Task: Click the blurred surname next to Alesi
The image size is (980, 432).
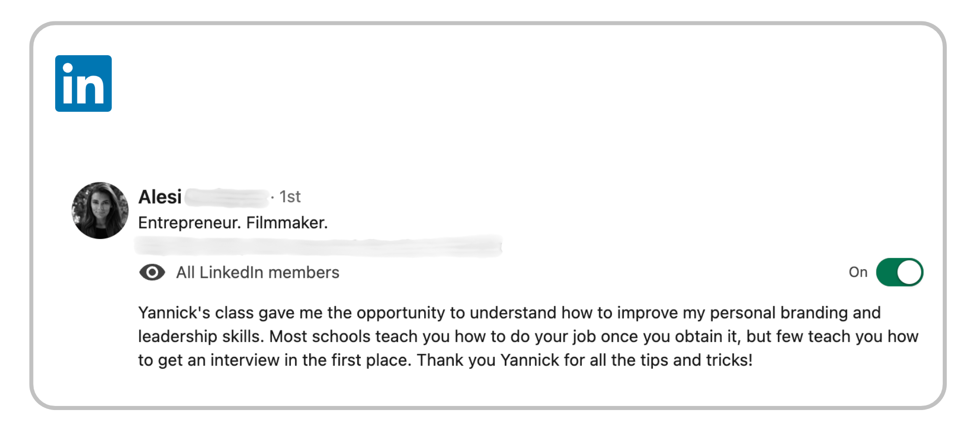Action: (x=227, y=197)
